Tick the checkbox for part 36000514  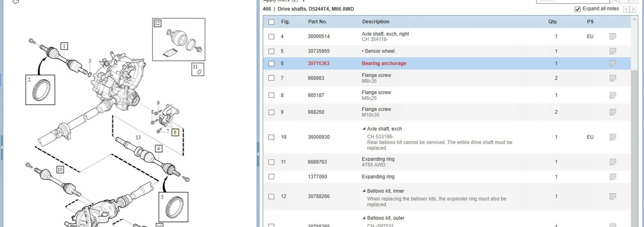coord(271,37)
